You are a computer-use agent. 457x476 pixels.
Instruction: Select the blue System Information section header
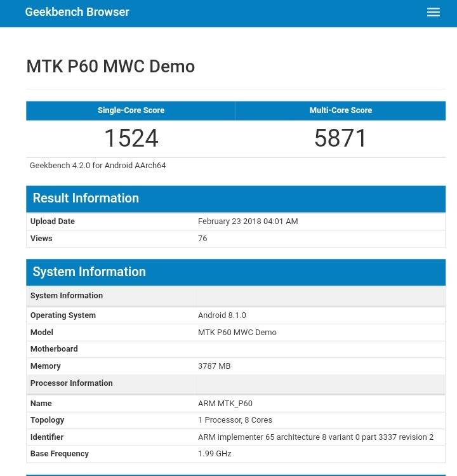click(x=236, y=272)
